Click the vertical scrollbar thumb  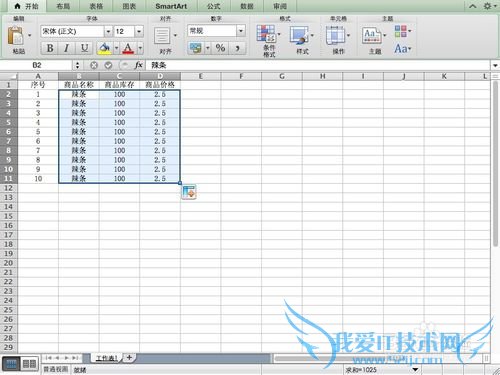coord(495,163)
